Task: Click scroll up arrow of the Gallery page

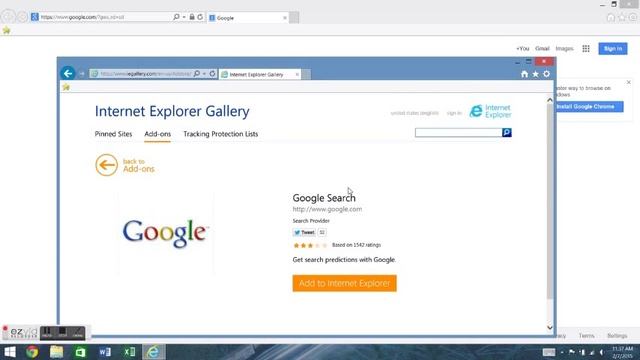Action: [550, 100]
